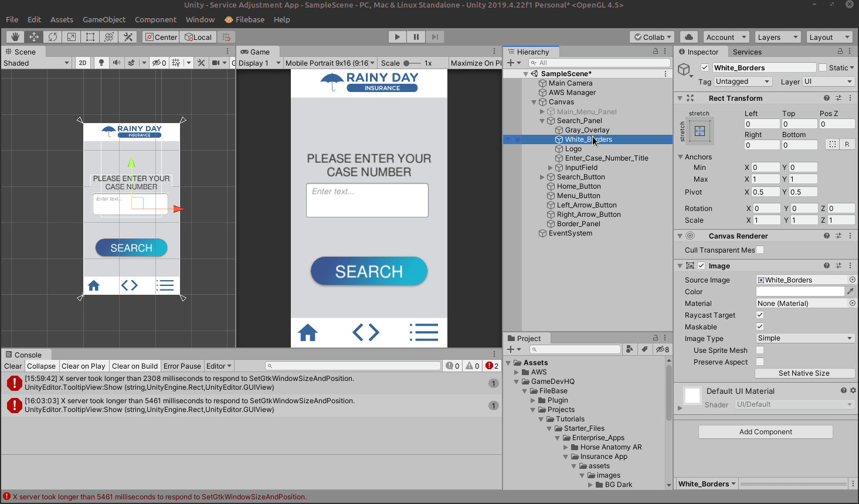Open Mobile Portrait aspect dropdown

coord(330,63)
